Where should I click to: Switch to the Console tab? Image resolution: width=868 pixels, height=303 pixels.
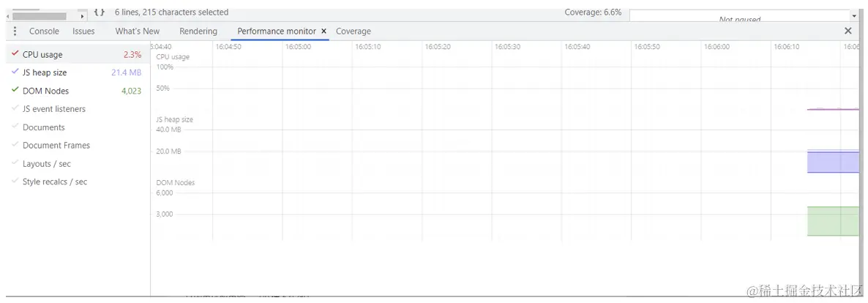tap(44, 31)
